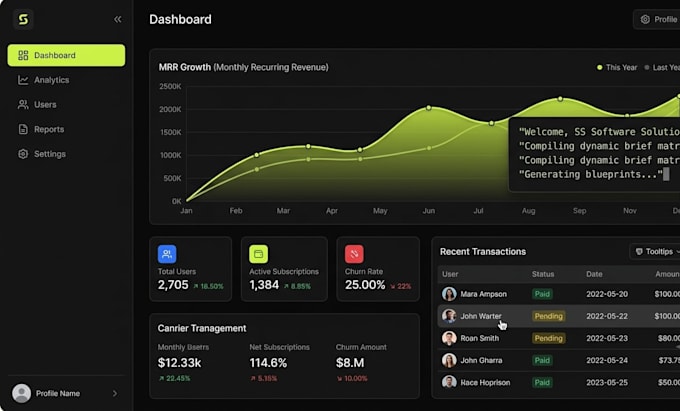Sort by the Date column header

pyautogui.click(x=594, y=274)
